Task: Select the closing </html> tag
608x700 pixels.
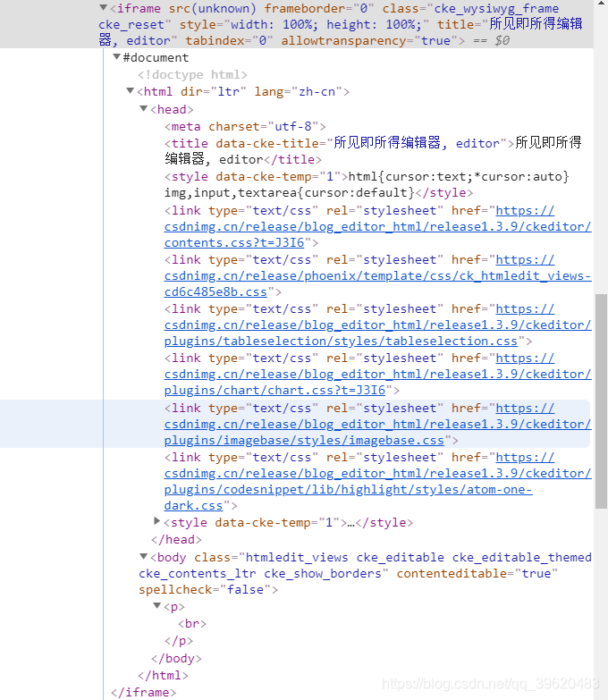Action: click(163, 676)
